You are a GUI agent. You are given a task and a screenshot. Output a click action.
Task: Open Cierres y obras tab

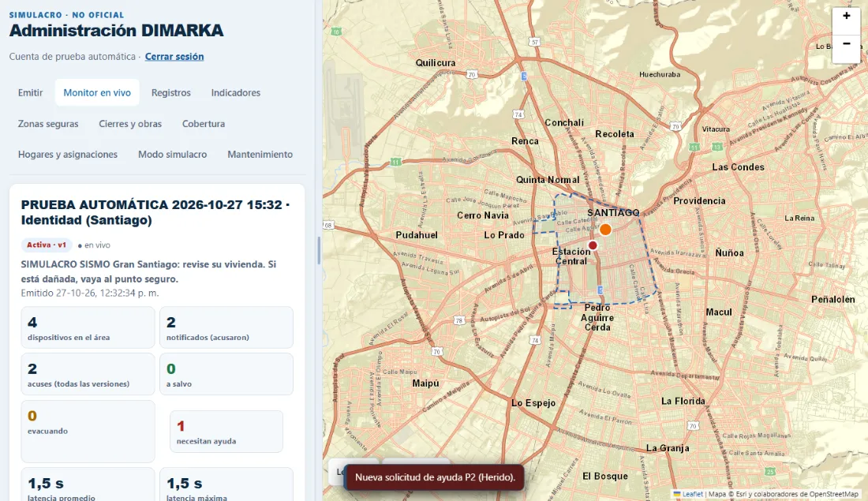(130, 123)
